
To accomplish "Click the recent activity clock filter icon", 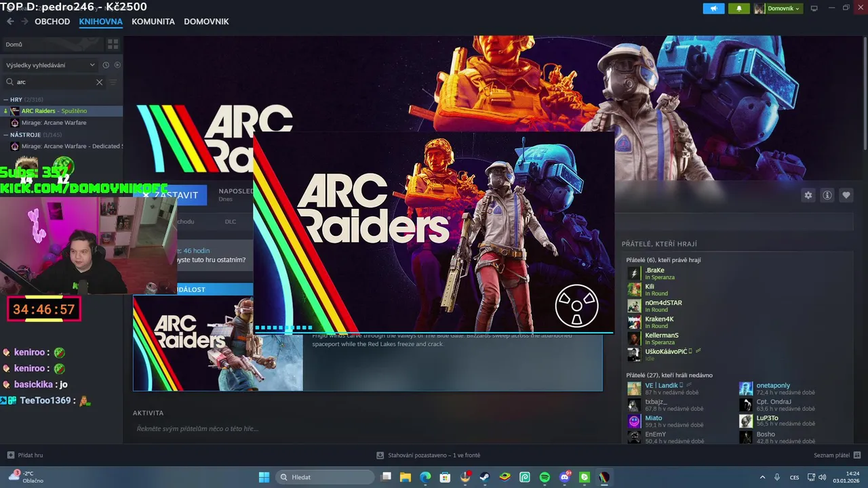I will coord(106,65).
